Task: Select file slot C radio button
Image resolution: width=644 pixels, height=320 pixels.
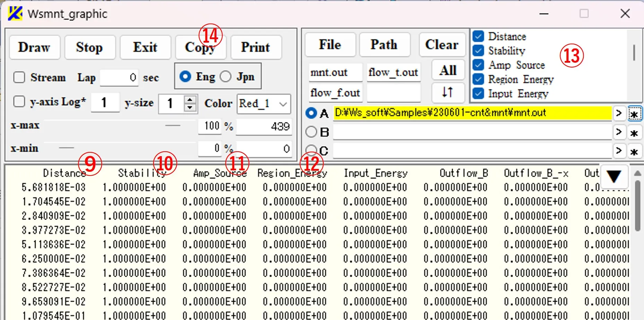Action: point(311,150)
